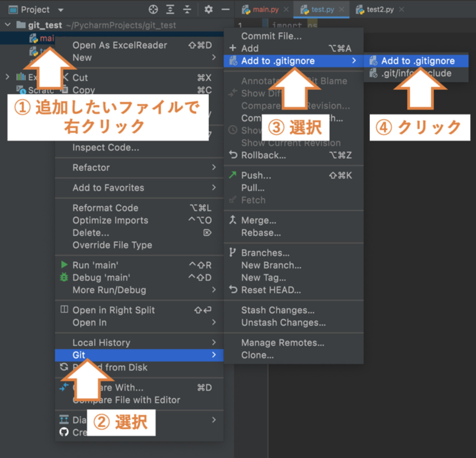Screen dimensions: 476x458
Task: Click the green Run 'main' play icon
Action: 64,265
